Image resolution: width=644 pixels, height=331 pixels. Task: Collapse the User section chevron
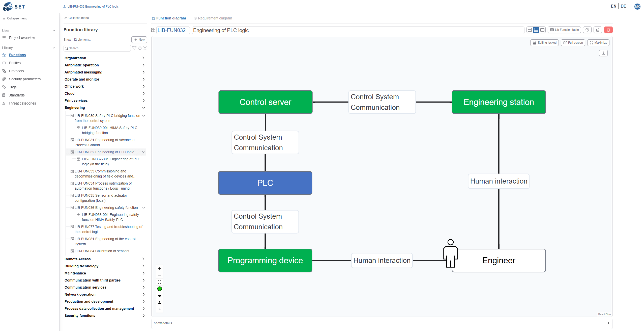[x=54, y=31]
